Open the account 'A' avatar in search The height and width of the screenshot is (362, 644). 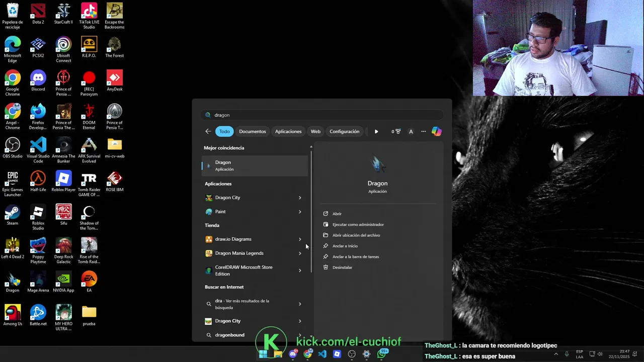(411, 131)
